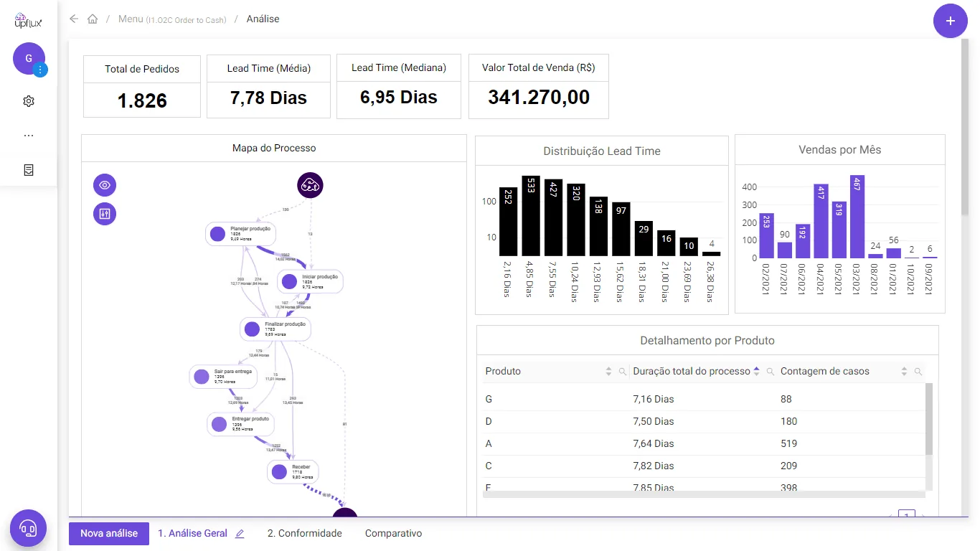Select the Entregar produto node
This screenshot has width=980, height=551.
pyautogui.click(x=241, y=424)
